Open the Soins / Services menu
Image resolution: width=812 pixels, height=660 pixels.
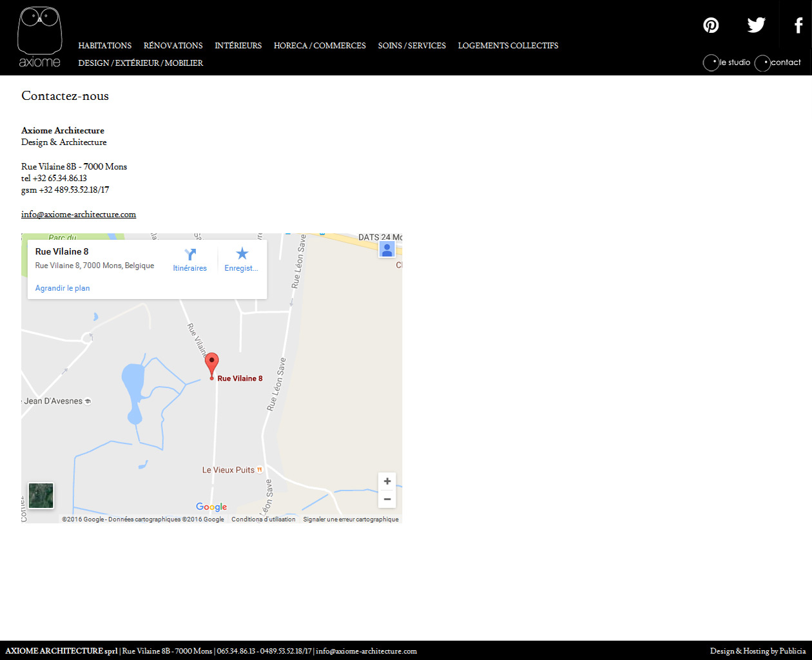point(412,46)
